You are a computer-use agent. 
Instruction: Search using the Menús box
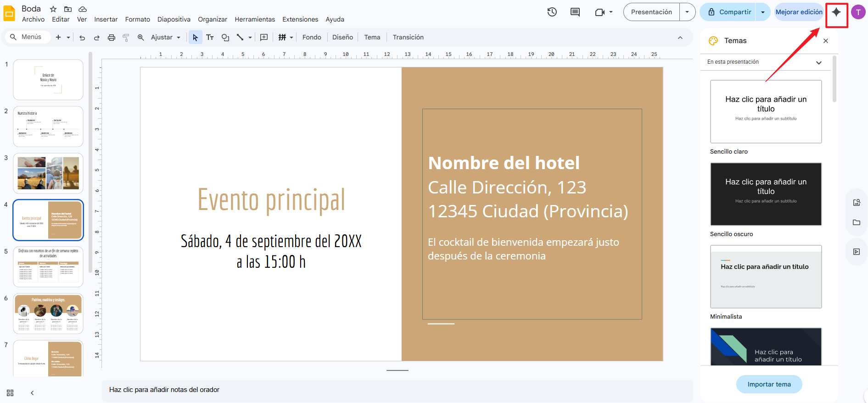[x=27, y=37]
